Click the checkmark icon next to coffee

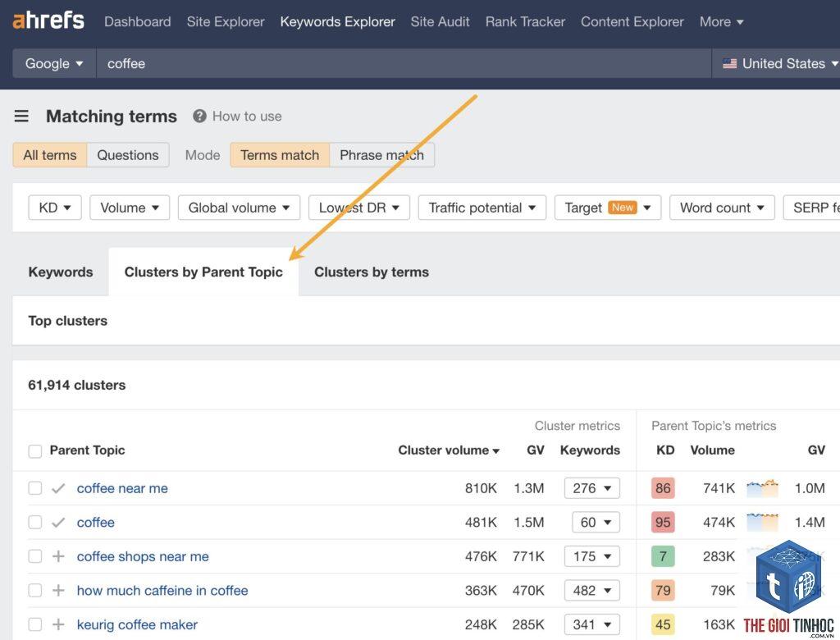(x=58, y=523)
